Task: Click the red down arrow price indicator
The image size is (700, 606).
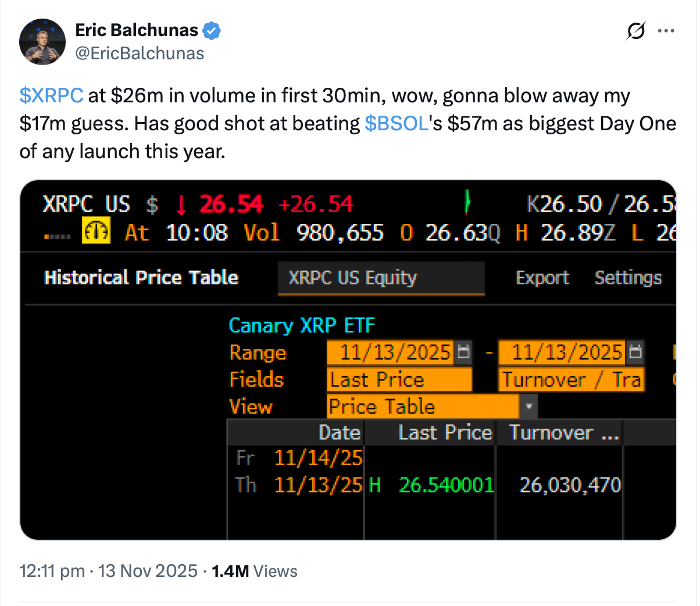Action: coord(181,205)
